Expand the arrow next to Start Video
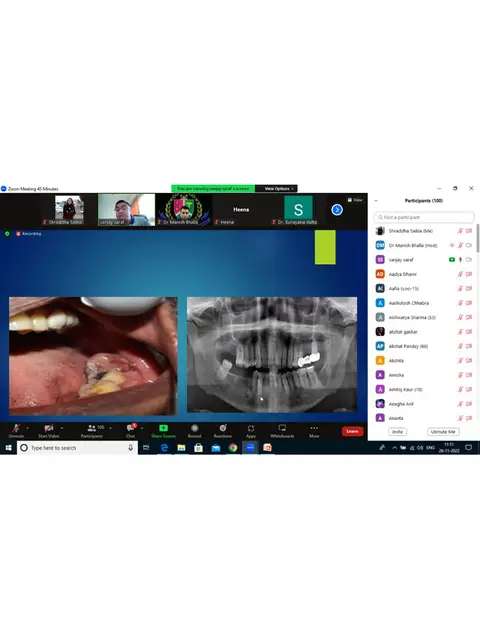 [x=62, y=428]
